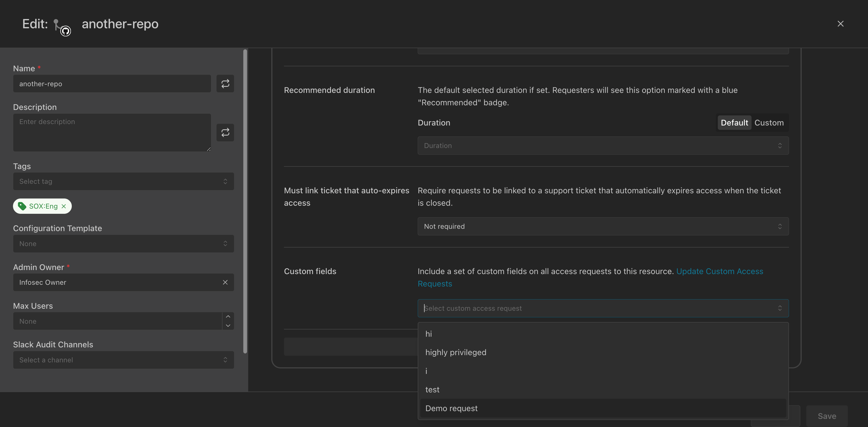Increase Max Users value

pos(228,316)
